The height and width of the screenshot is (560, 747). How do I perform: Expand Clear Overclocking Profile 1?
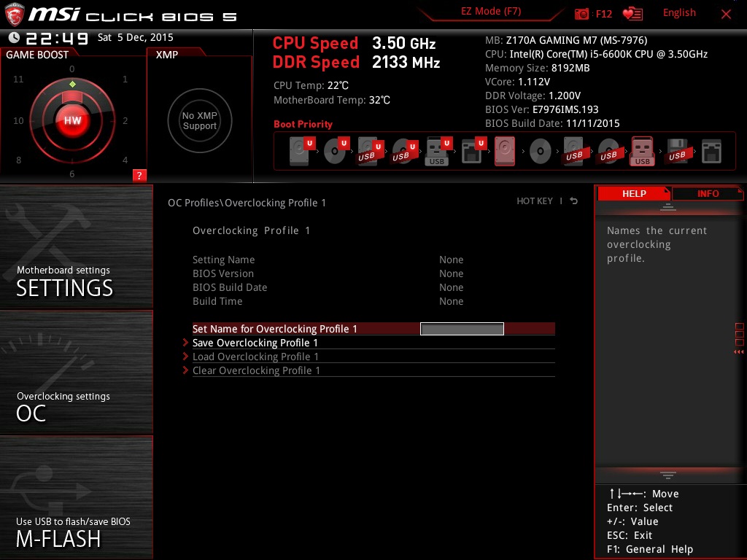[256, 370]
